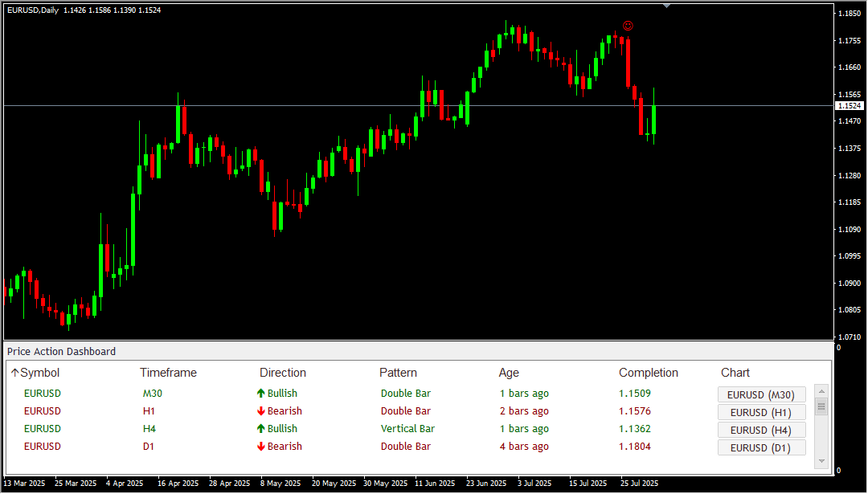Click the dashboard scrollbar up arrow

821,390
